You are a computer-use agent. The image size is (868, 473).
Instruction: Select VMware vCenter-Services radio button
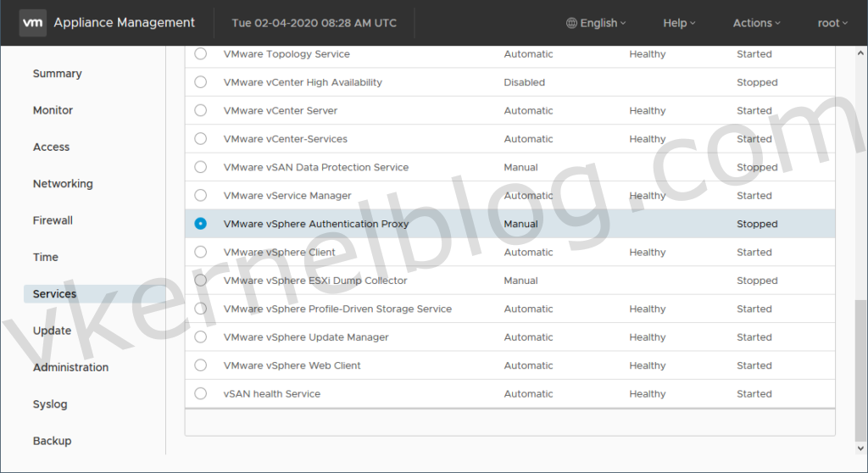pos(200,138)
